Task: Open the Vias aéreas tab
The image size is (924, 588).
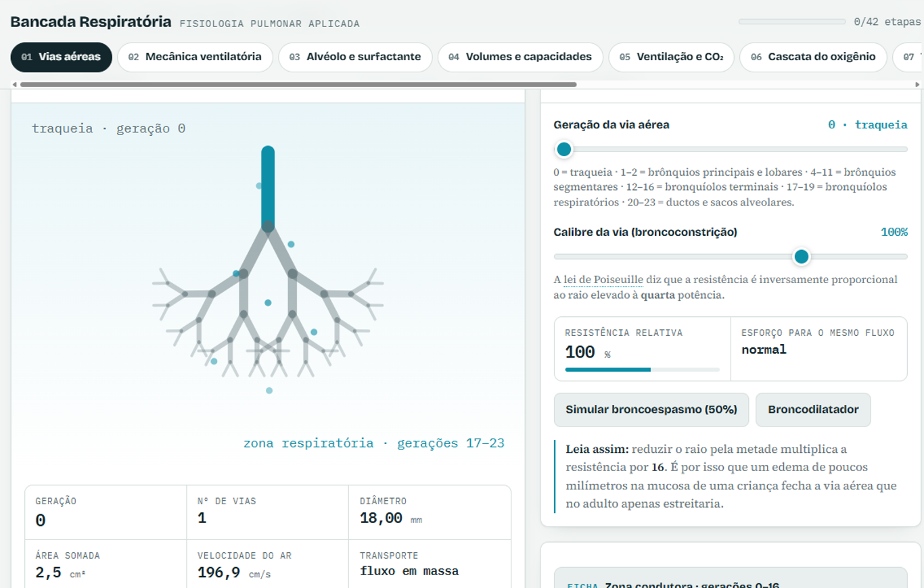Action: pos(62,57)
